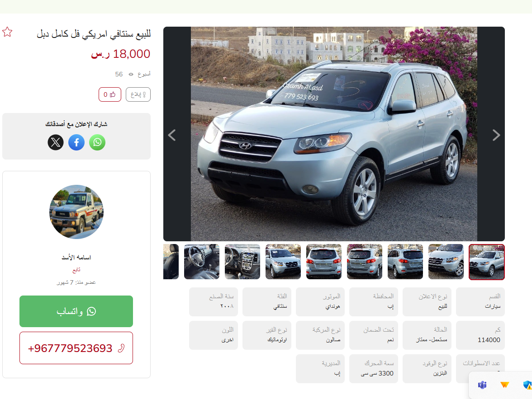The image size is (532, 399).
Task: Select straight rear view car thumbnail
Action: tap(324, 262)
